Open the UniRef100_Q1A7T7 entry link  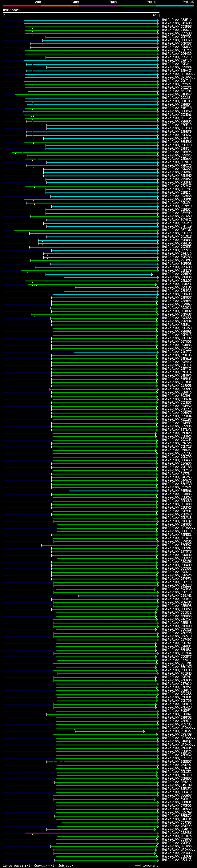coord(176,352)
